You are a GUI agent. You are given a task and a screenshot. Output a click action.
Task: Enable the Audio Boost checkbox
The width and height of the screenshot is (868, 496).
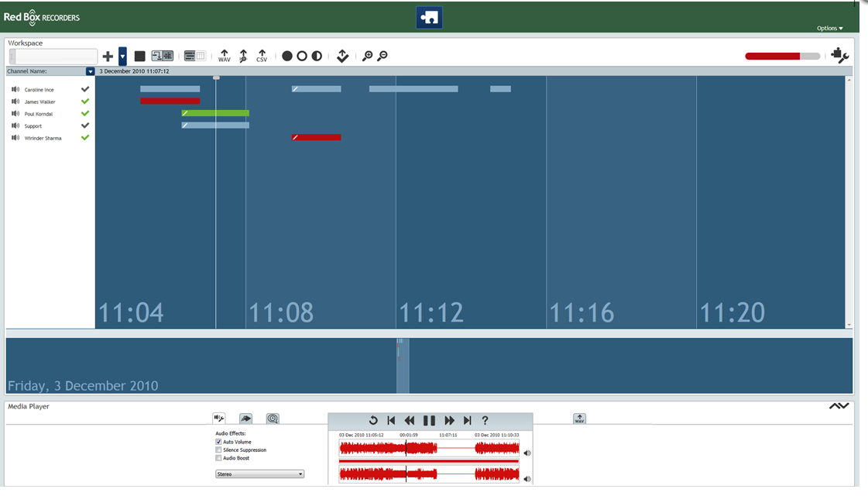pyautogui.click(x=218, y=458)
